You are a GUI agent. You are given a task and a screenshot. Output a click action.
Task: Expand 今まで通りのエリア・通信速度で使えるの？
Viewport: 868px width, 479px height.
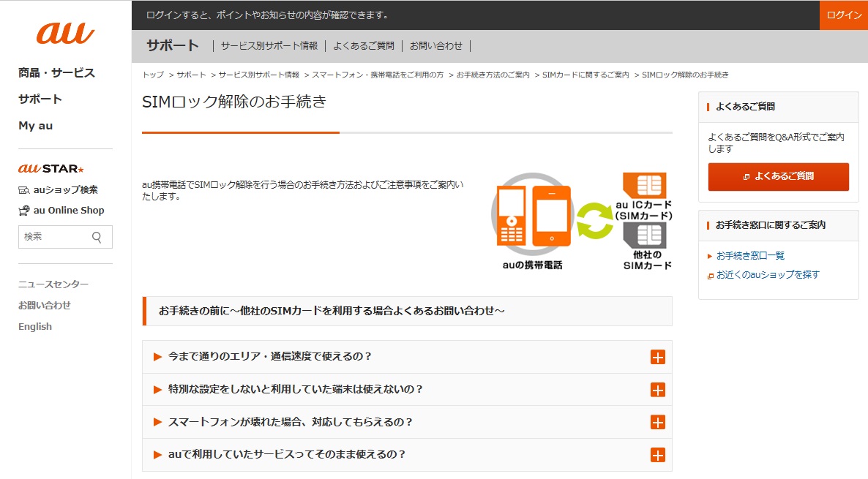408,357
